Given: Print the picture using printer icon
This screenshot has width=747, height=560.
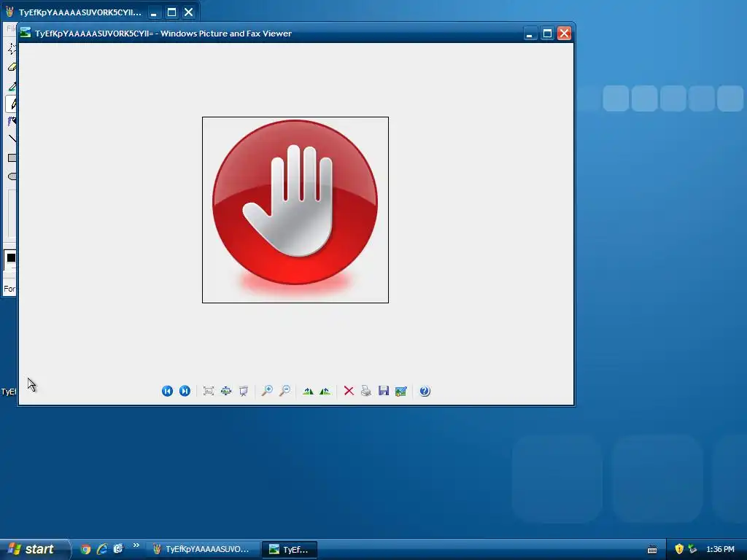Looking at the screenshot, I should (366, 391).
